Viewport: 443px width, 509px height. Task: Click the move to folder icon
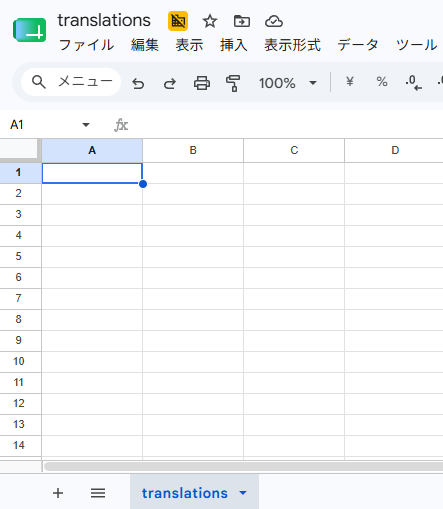pyautogui.click(x=242, y=21)
